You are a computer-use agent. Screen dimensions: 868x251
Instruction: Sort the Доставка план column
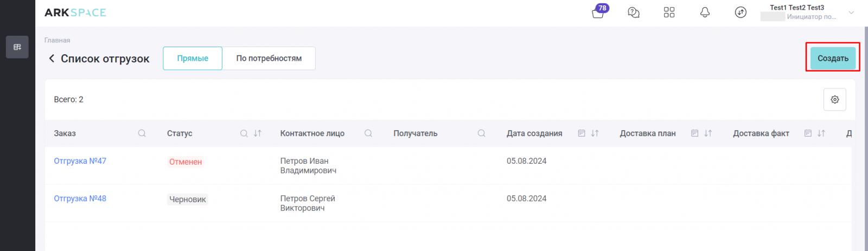click(708, 133)
